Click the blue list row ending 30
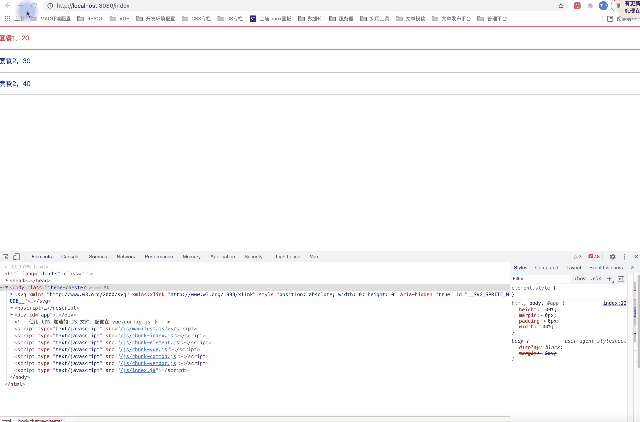The height and width of the screenshot is (422, 640). (x=320, y=61)
